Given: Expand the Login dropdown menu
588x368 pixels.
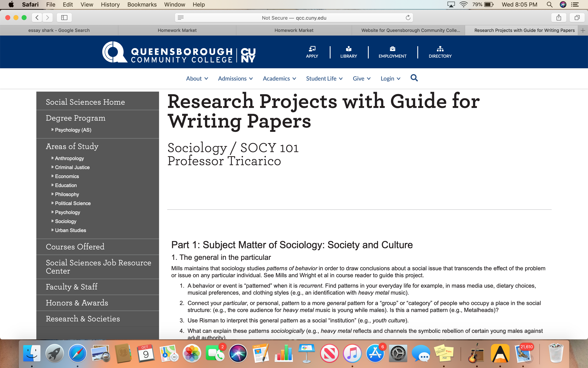Looking at the screenshot, I should (x=390, y=78).
